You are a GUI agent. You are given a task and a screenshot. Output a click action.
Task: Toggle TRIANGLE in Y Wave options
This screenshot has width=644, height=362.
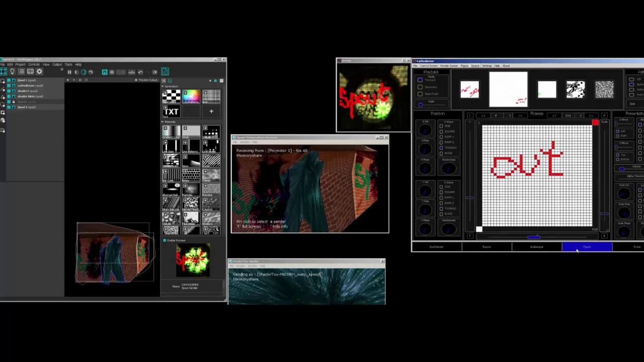pos(441,209)
